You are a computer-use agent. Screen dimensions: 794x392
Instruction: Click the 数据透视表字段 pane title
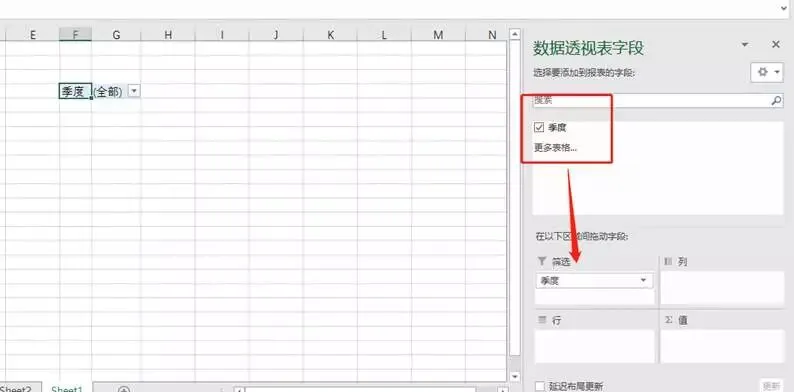(x=588, y=49)
